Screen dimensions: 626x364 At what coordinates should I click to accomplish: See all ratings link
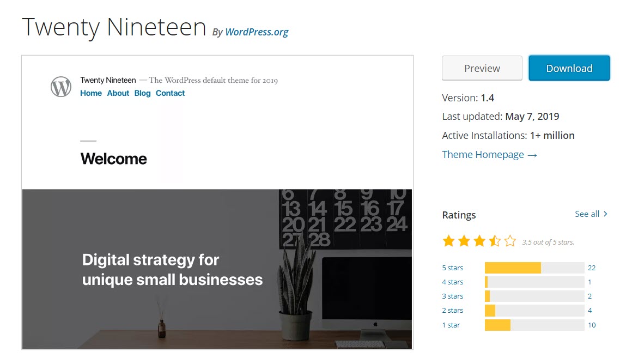[x=587, y=214]
